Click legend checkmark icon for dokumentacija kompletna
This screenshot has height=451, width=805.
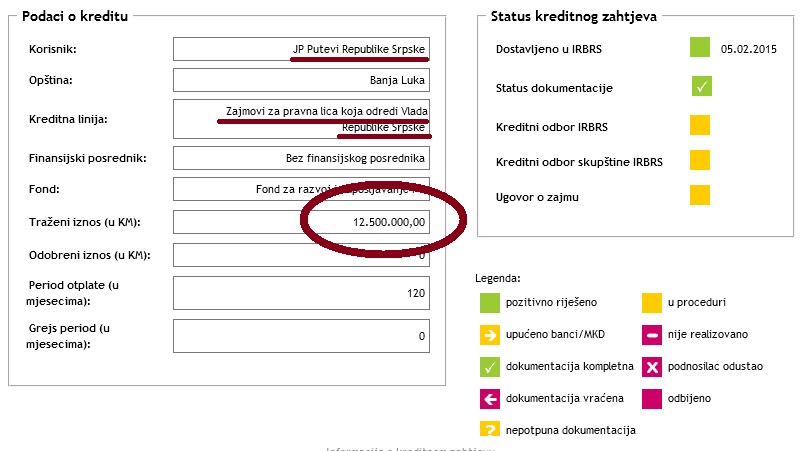(x=489, y=366)
